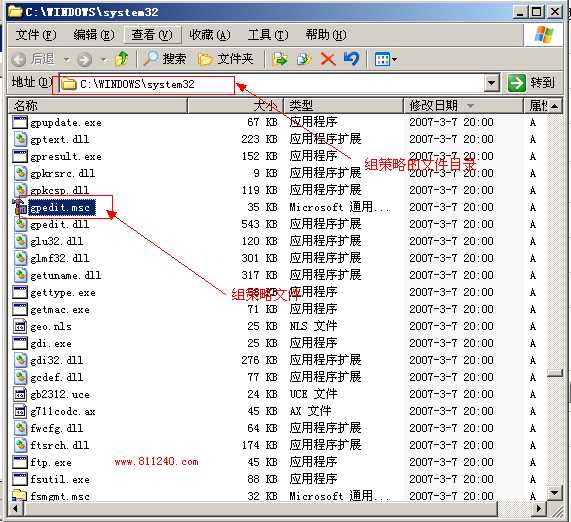Image resolution: width=571 pixels, height=522 pixels.
Task: Click the Back navigation arrow icon
Action: point(19,59)
